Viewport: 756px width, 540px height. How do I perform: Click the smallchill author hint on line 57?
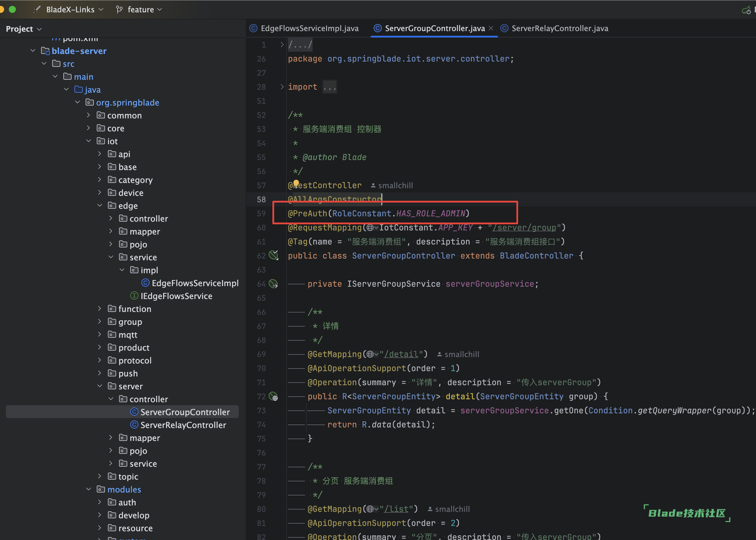392,186
